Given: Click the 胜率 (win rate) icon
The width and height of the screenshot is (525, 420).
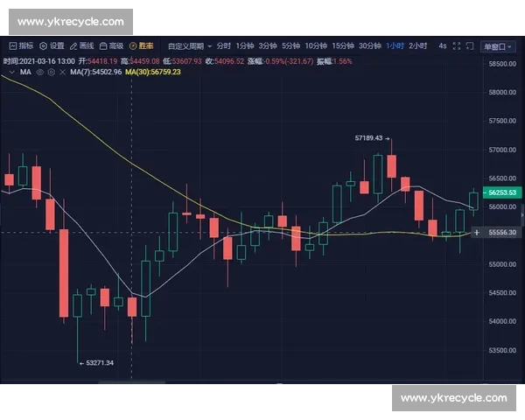Looking at the screenshot, I should click(x=141, y=45).
